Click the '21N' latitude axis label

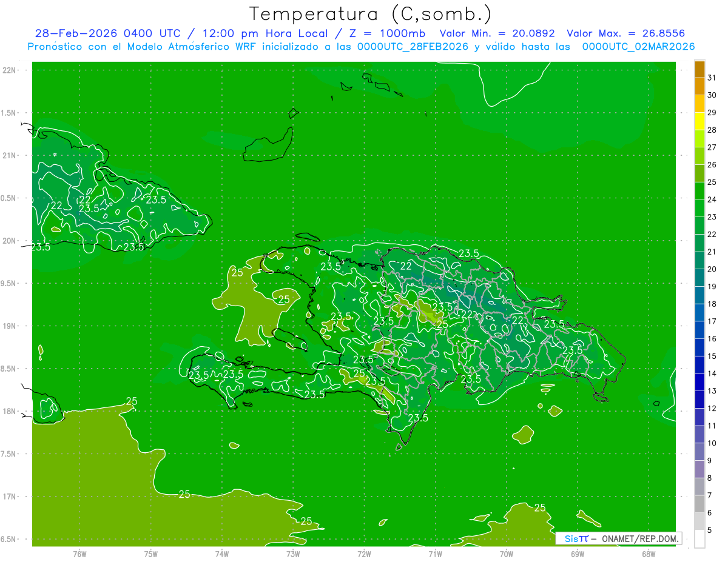pyautogui.click(x=9, y=155)
